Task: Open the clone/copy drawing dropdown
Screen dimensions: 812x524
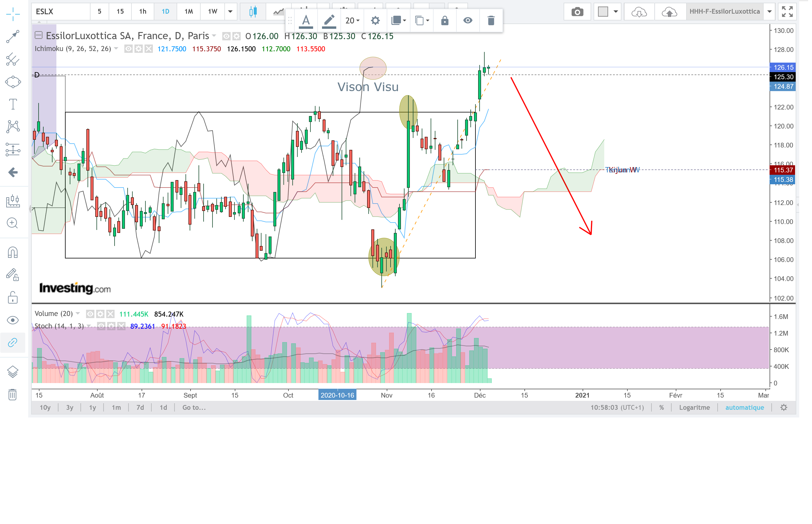Action: [422, 21]
